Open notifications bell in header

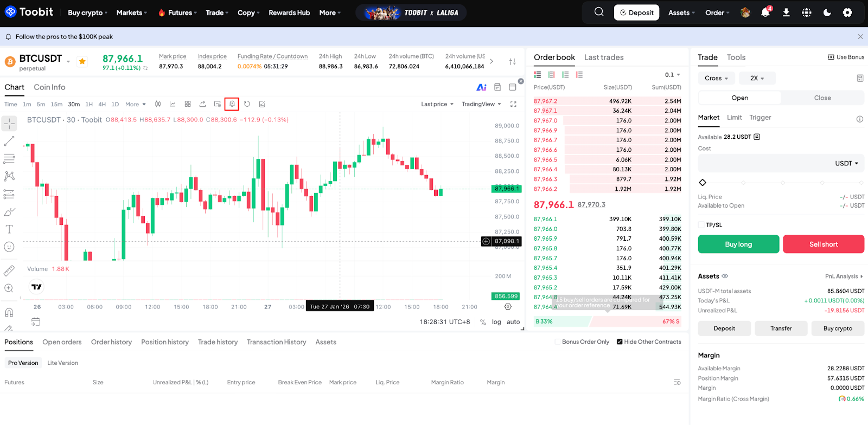(x=765, y=12)
